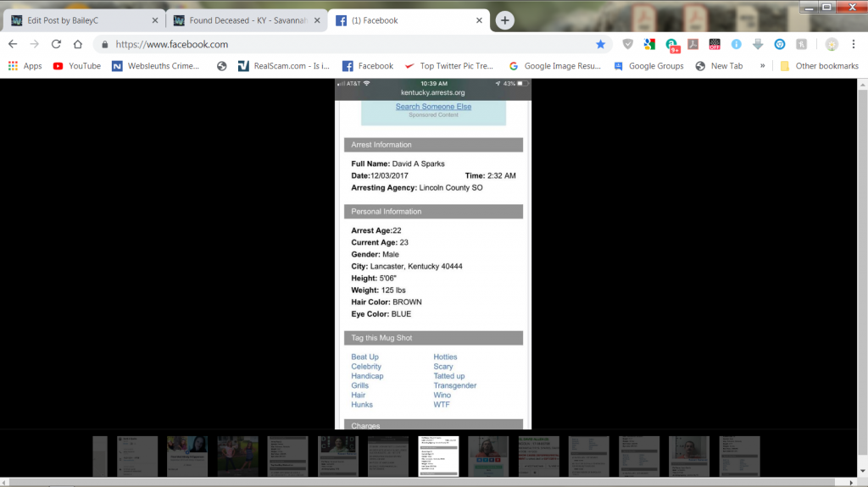Viewport: 868px width, 487px height.
Task: Expand the hidden bookmarks overflow chevron
Action: (x=762, y=65)
